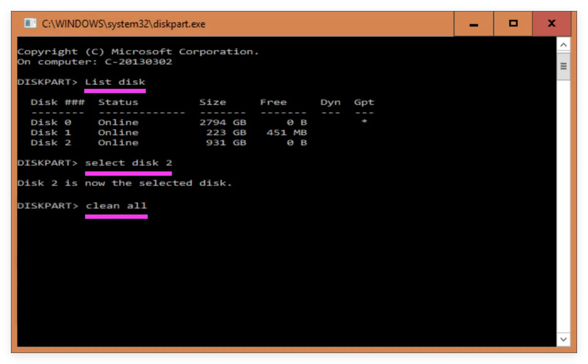Screen dimensions: 588x364
Task: Click the diskpart window title bar icon
Action: [30, 24]
